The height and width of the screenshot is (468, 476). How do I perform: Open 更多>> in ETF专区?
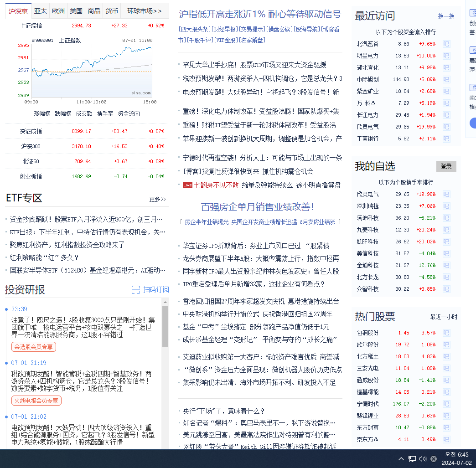point(157,199)
